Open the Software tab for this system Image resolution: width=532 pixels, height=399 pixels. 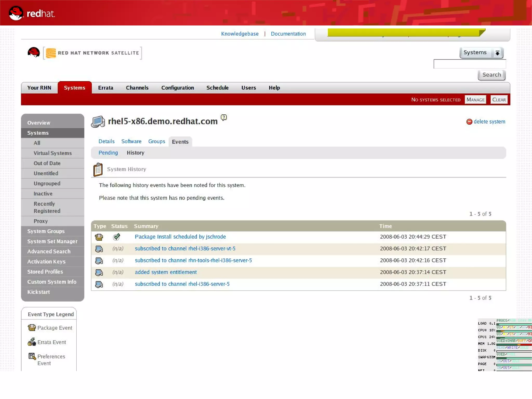pyautogui.click(x=131, y=141)
